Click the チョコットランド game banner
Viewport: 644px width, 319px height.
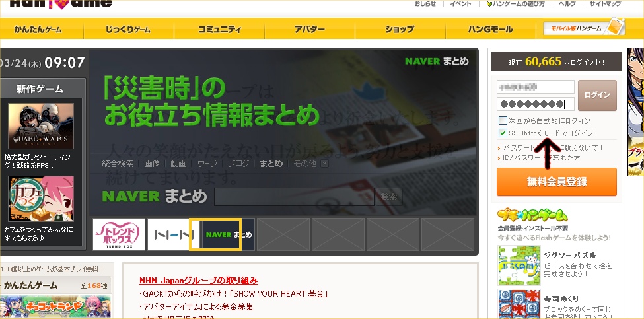coord(55,306)
